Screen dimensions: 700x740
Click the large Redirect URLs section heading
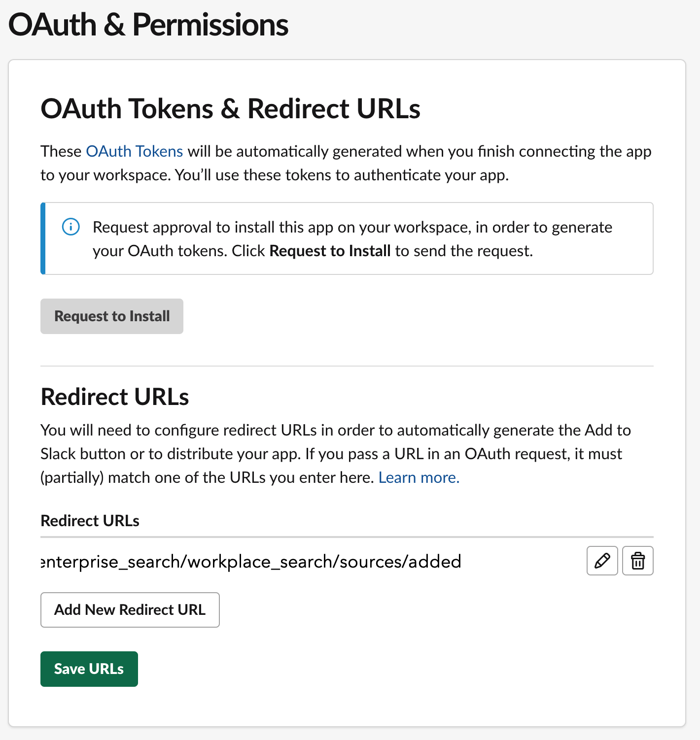(115, 397)
